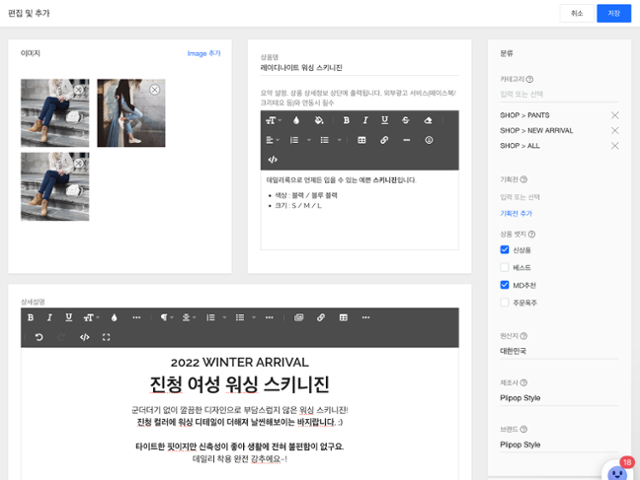
Task: Show help for 원산지
Action: pos(524,336)
